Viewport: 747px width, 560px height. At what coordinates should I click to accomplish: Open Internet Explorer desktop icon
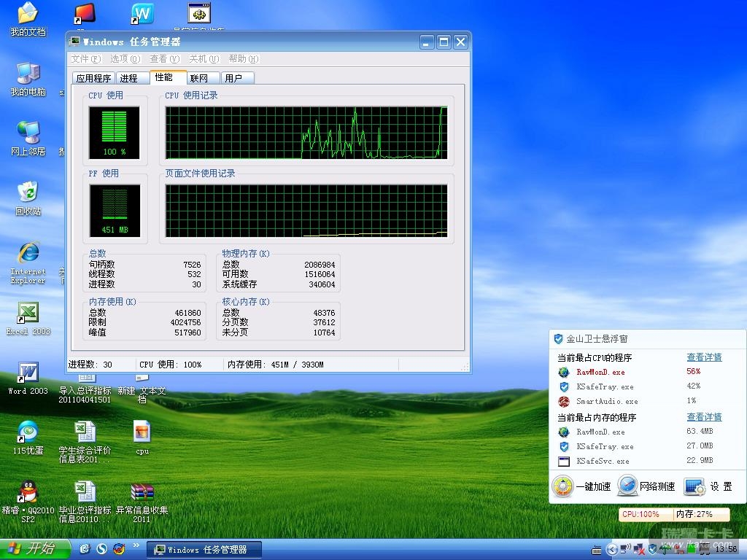(28, 253)
